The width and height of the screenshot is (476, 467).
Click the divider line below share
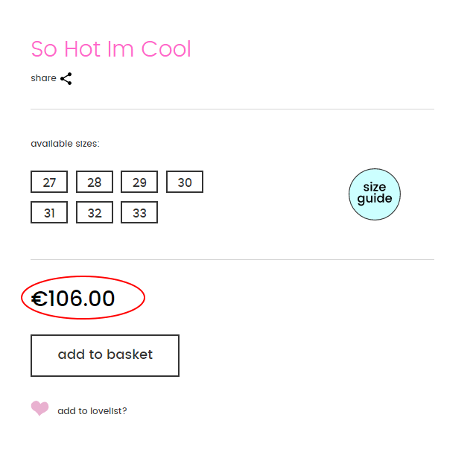point(232,109)
